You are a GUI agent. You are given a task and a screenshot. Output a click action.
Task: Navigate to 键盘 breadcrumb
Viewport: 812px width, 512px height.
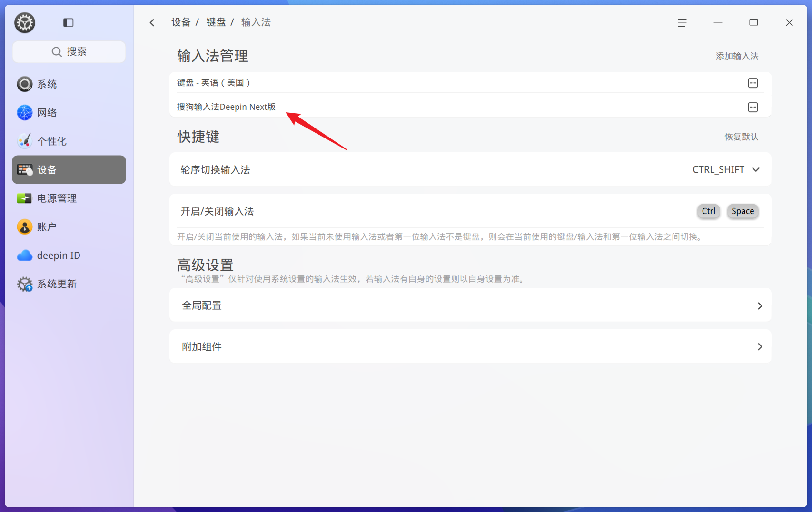pyautogui.click(x=216, y=22)
